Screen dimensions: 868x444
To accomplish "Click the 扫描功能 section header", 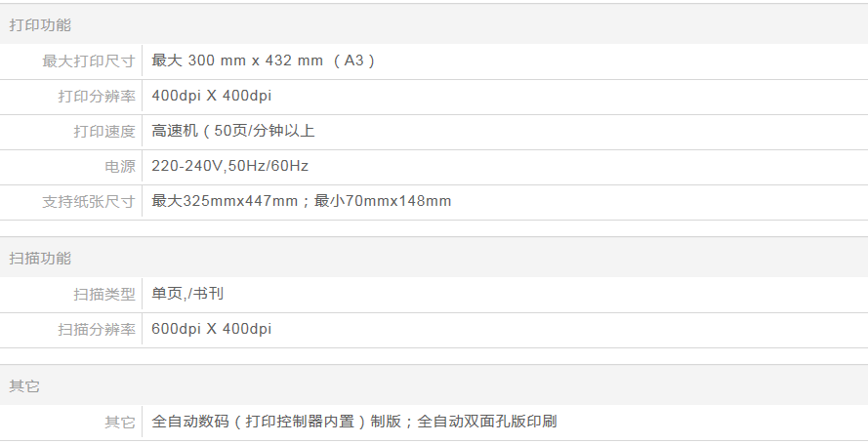I will pos(40,259).
